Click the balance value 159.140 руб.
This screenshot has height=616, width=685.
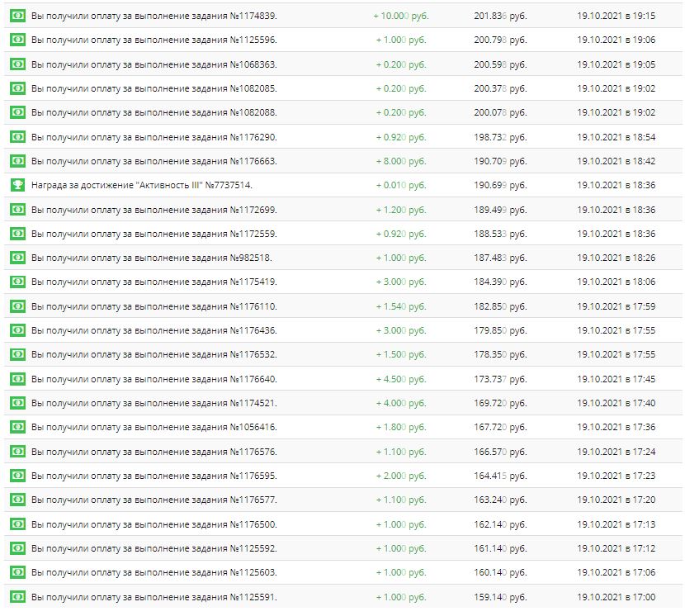click(x=501, y=597)
